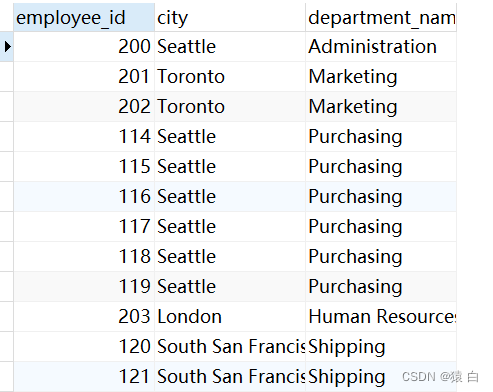Click the row selector beside employee 203
The width and height of the screenshot is (493, 392).
[7, 317]
